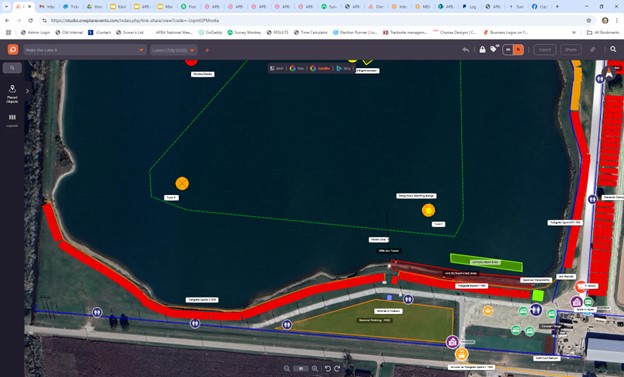Toggle the padlock lock icon
Viewport: 624px width, 377px height.
pyautogui.click(x=482, y=49)
